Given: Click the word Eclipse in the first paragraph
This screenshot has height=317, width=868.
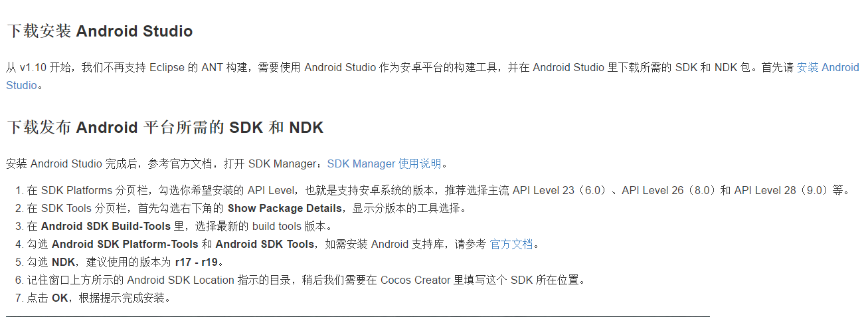Looking at the screenshot, I should click(x=167, y=68).
